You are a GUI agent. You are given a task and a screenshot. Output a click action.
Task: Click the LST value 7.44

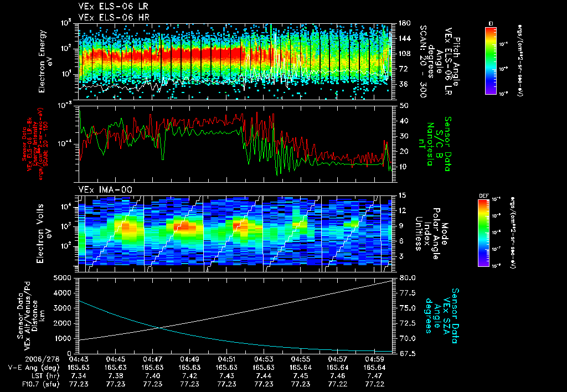[x=264, y=376]
